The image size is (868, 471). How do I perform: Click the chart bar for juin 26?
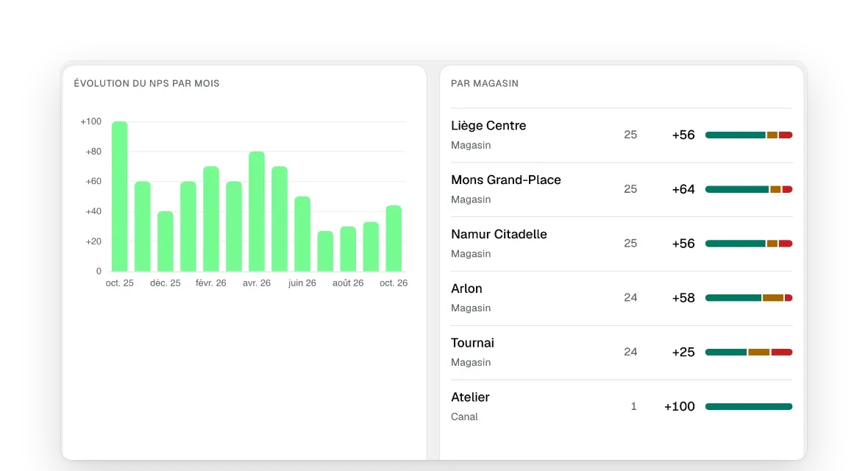click(x=302, y=234)
